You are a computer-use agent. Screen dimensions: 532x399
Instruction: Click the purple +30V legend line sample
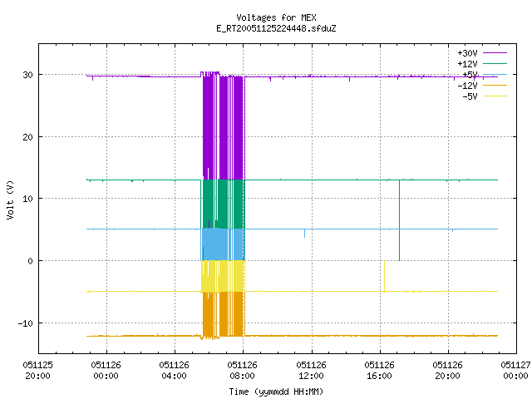click(495, 53)
